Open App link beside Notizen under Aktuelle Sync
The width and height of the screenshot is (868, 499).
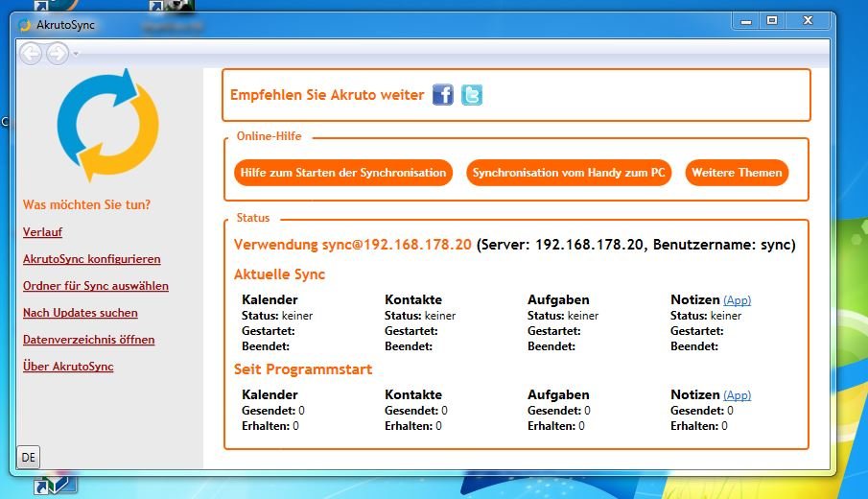point(737,300)
